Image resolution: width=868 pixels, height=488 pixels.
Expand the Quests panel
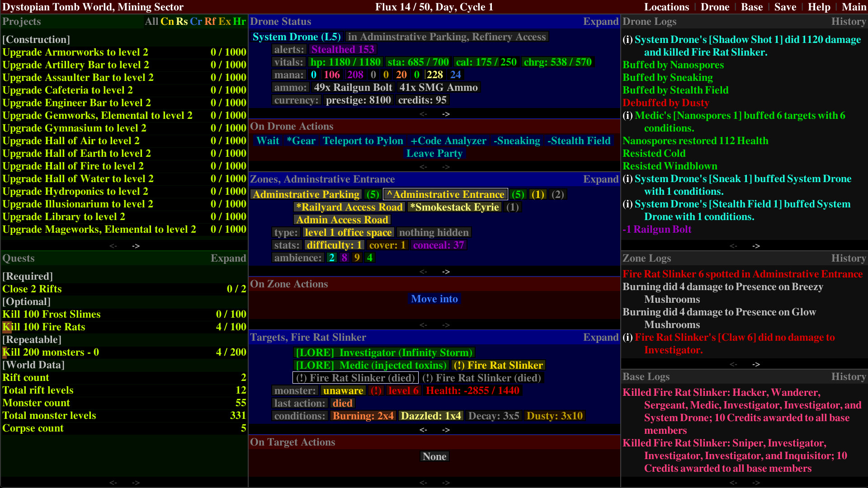tap(228, 258)
